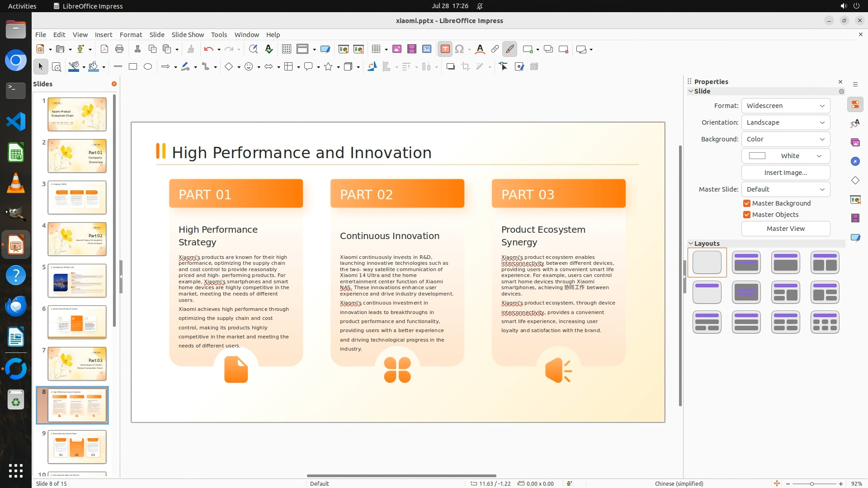
Task: Open the slide Format dropdown showing Widescreen
Action: (785, 106)
